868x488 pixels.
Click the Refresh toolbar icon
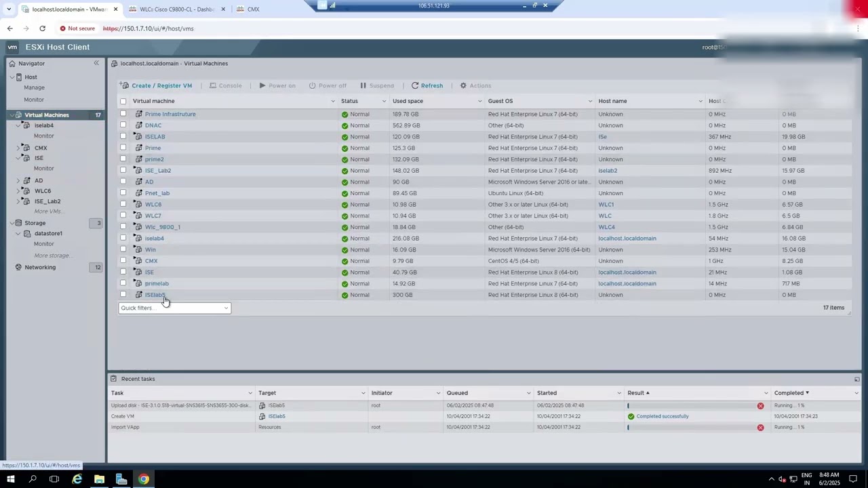pos(415,85)
